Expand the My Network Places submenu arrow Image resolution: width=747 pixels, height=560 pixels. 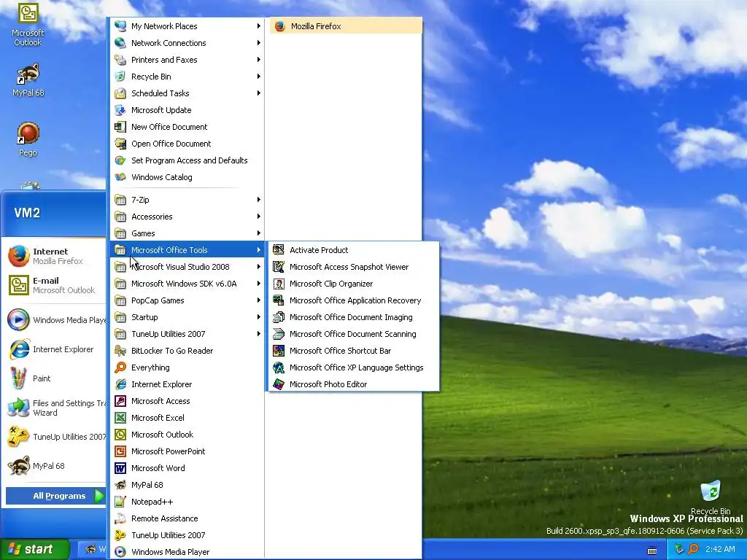[x=259, y=26]
